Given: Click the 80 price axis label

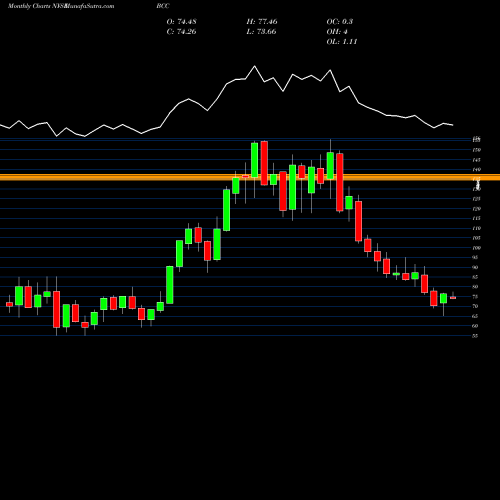Looking at the screenshot, I should point(476,287).
